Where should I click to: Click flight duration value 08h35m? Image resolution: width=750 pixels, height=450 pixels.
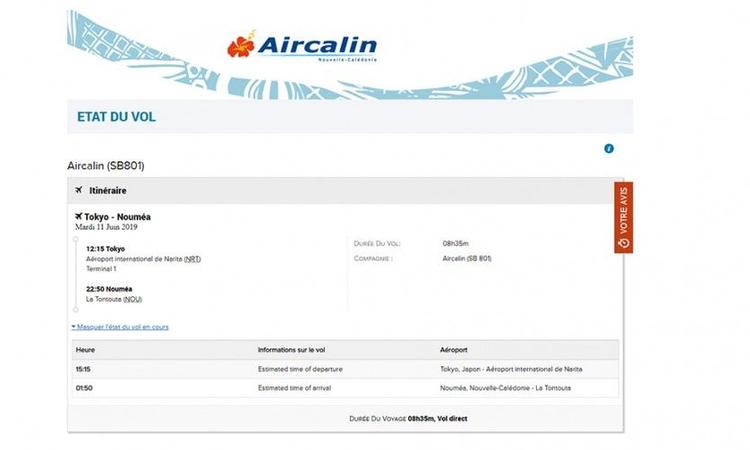pos(455,243)
